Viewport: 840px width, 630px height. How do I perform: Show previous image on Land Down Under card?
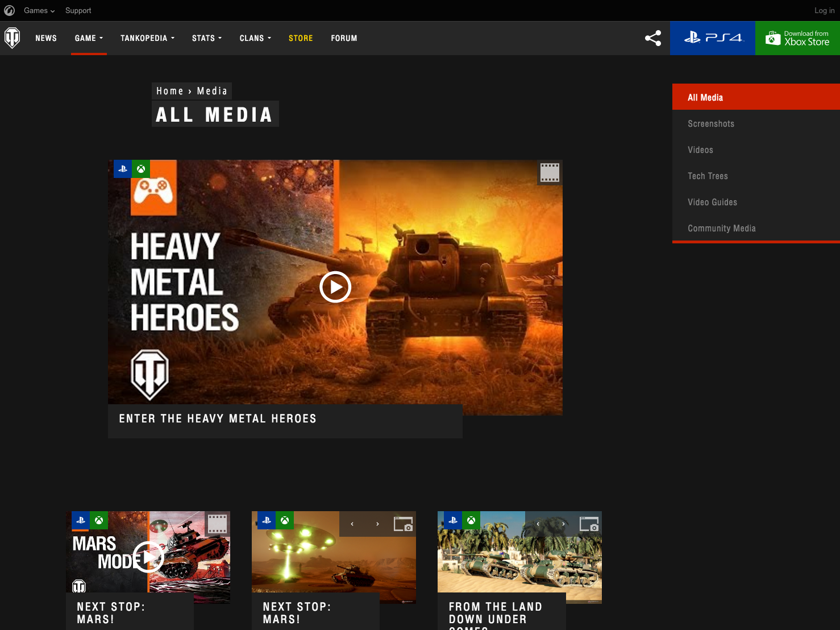538,524
